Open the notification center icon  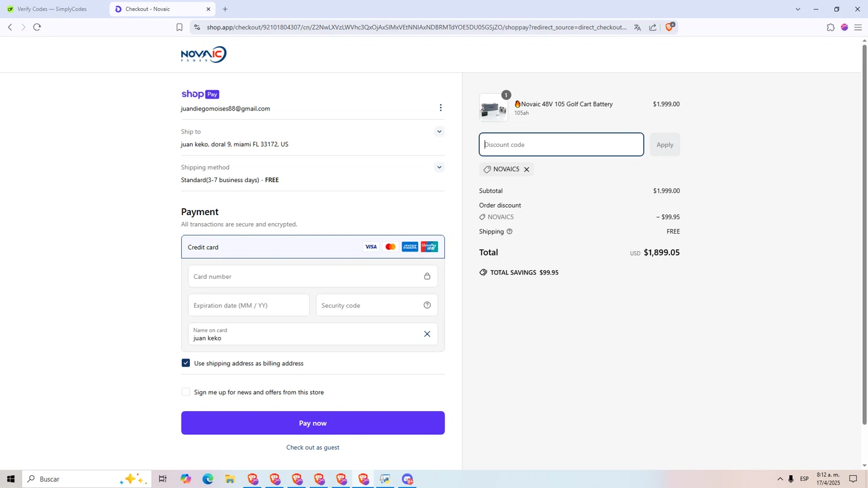point(853,479)
